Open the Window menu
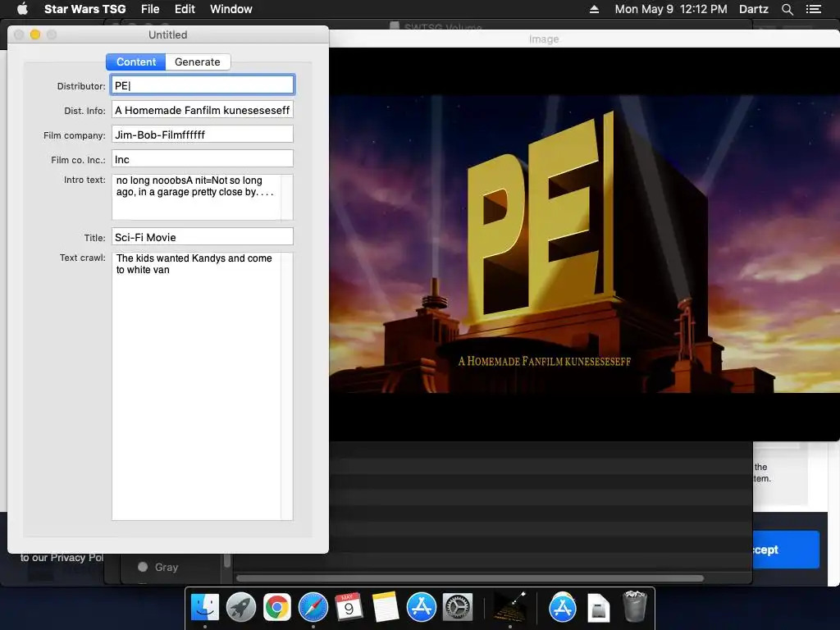The height and width of the screenshot is (630, 840). (x=231, y=9)
